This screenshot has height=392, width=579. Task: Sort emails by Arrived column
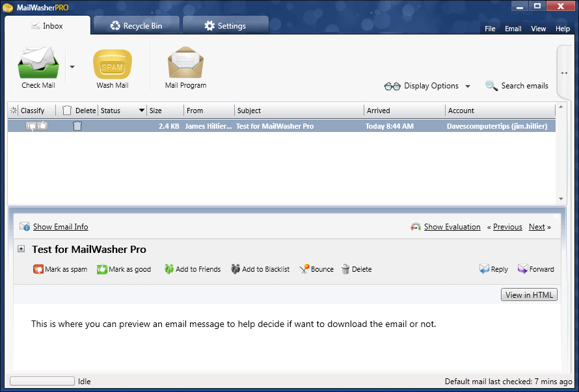(378, 111)
